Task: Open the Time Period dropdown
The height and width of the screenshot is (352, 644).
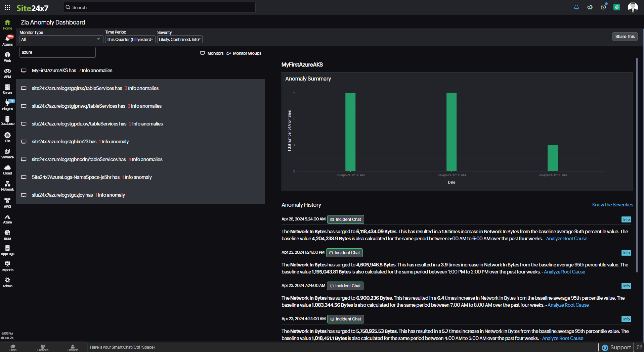Action: pos(130,40)
